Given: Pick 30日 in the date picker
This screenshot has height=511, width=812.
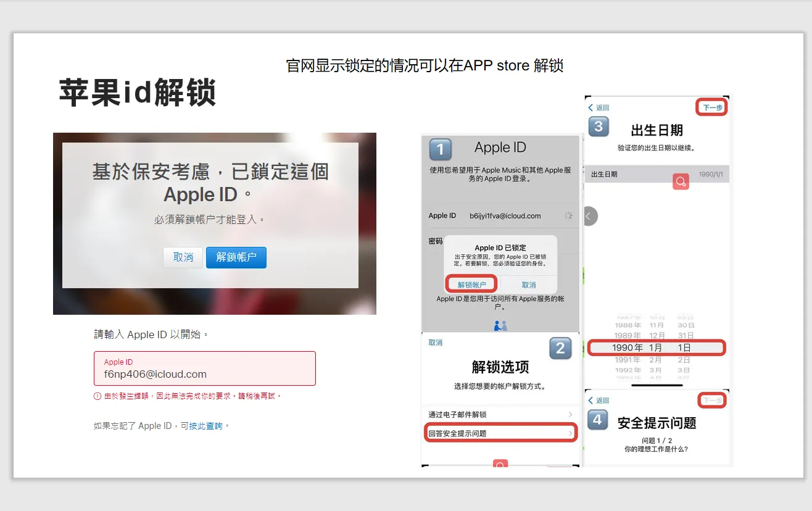Looking at the screenshot, I should tap(686, 325).
